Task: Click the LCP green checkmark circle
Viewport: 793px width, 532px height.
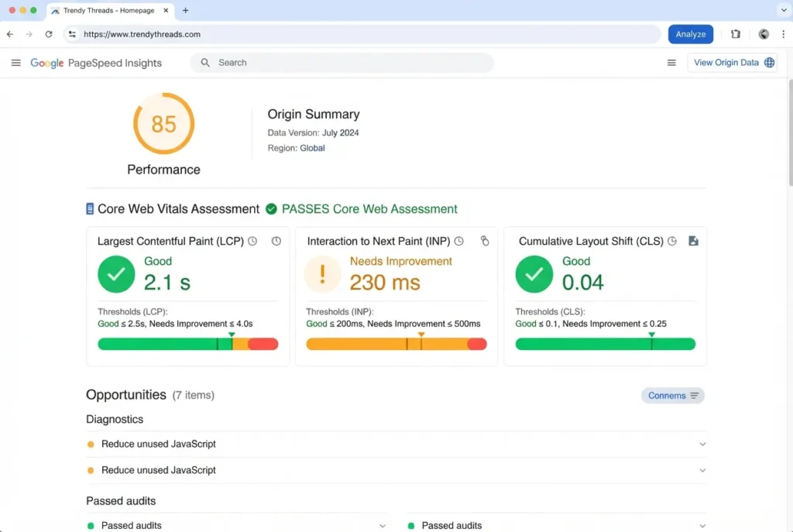Action: (116, 274)
